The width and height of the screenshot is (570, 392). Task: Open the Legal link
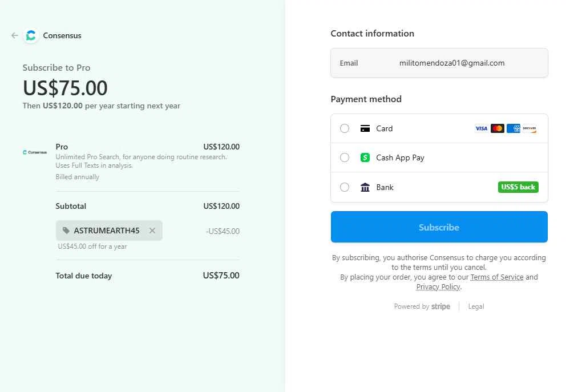[x=476, y=306]
